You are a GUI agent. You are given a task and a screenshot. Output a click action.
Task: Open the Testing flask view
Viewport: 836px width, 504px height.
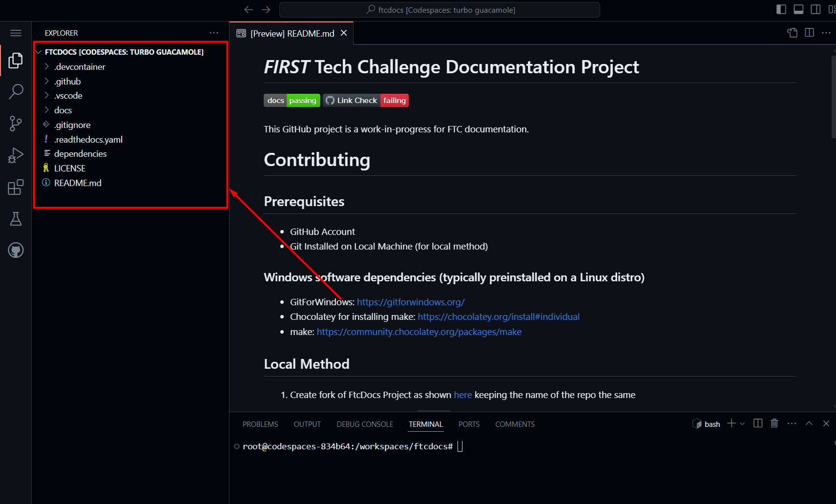pos(16,219)
